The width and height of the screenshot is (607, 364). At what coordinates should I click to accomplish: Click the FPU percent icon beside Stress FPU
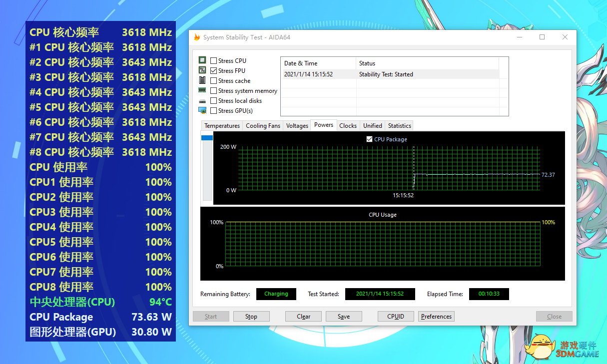[202, 70]
